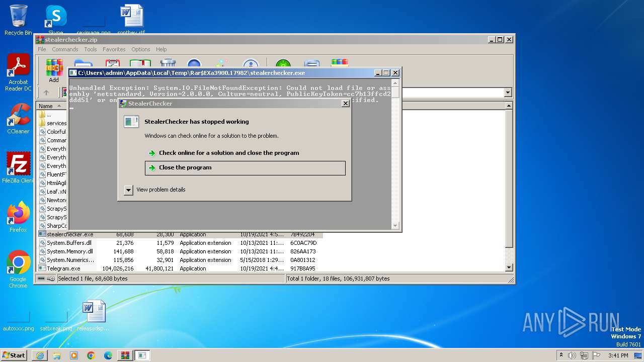The image size is (644, 362).
Task: Launch Chrome from the taskbar
Action: [91, 355]
